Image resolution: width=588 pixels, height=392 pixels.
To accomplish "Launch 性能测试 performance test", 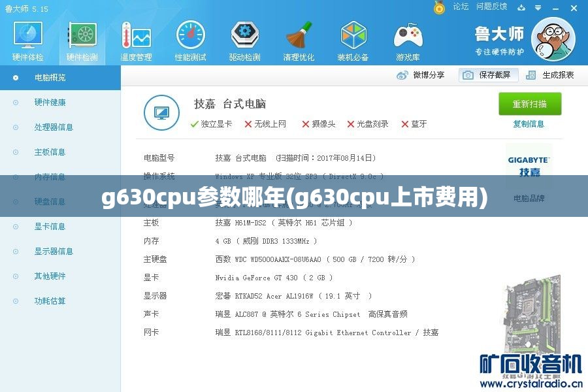I will tap(191, 41).
